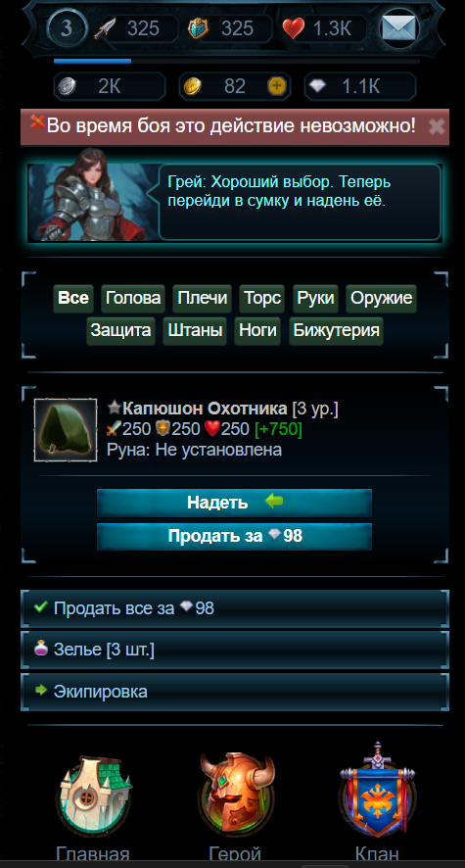Open the Главная castle icon
This screenshot has width=465, height=868.
pos(93,795)
